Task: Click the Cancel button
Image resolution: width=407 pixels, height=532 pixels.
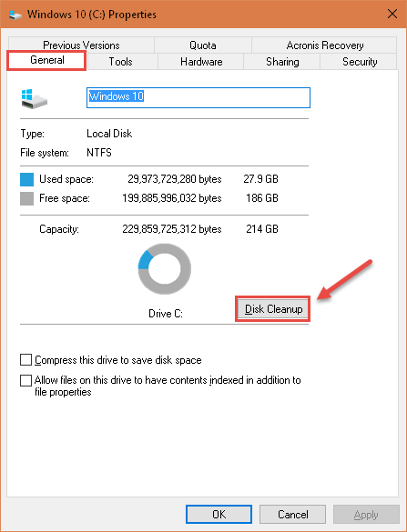Action: pos(292,515)
